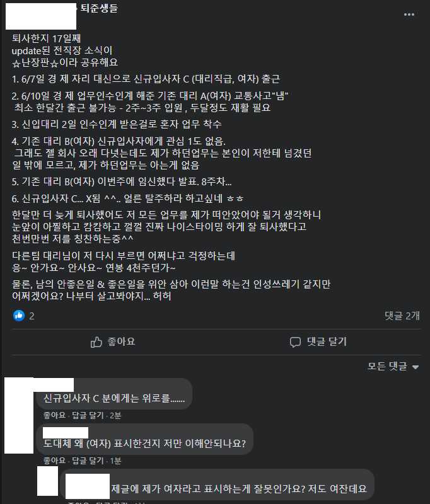Click the 2분 timestamp on first comment

click(x=115, y=415)
